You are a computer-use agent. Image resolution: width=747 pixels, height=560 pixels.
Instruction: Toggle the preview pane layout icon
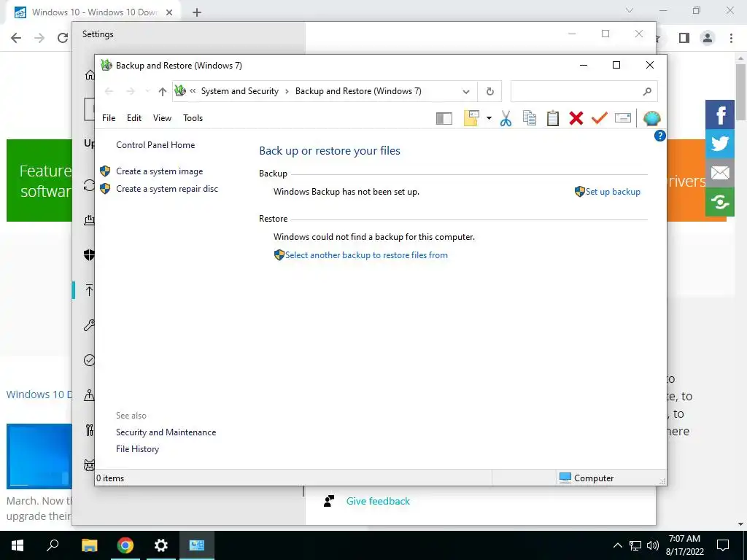pos(444,118)
